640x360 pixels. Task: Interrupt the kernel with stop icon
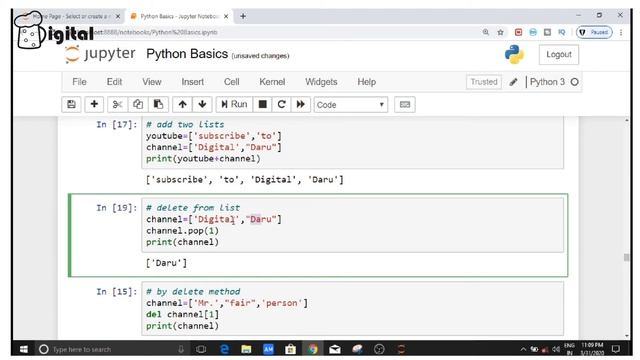(x=262, y=104)
